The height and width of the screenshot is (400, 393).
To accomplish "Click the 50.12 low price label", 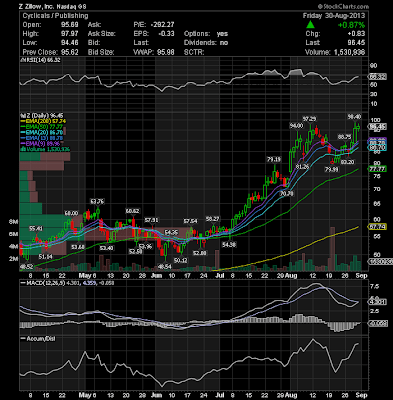I will click(x=181, y=260).
